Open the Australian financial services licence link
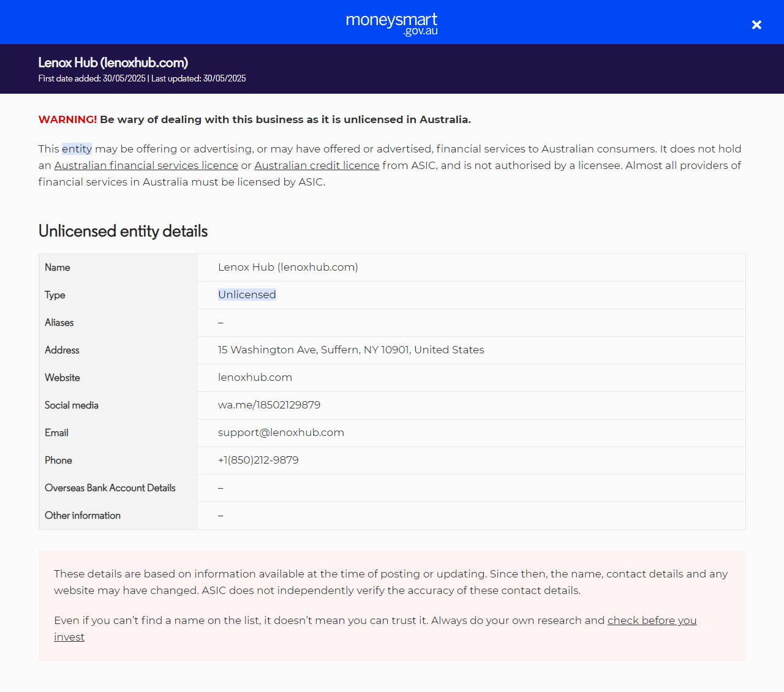Screen dimensions: 784x692 [x=146, y=165]
